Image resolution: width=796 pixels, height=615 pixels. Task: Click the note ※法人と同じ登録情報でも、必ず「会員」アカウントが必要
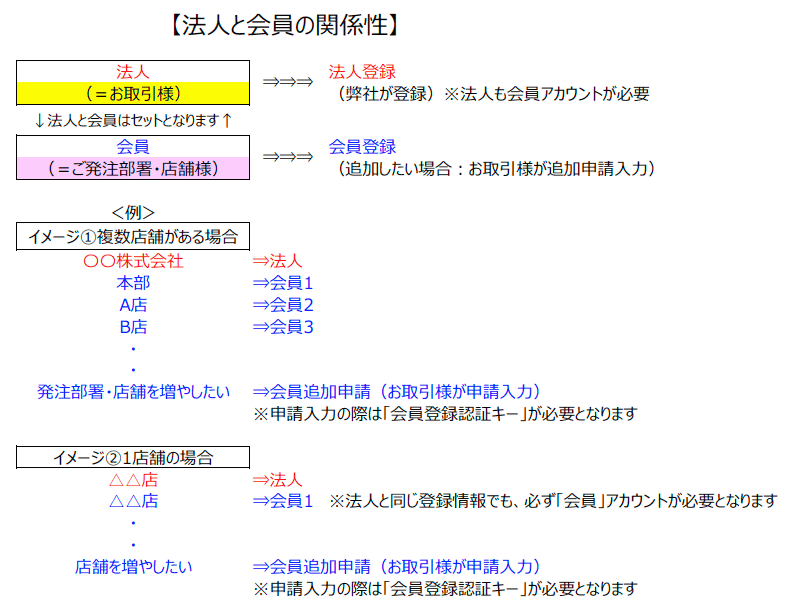[x=553, y=501]
